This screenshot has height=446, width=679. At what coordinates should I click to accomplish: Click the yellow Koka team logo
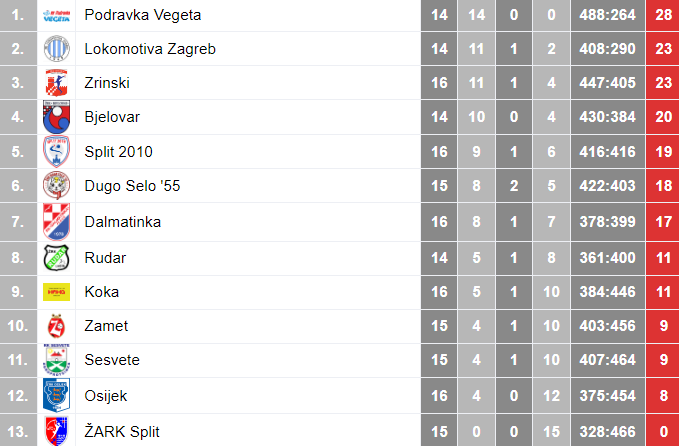pos(56,292)
